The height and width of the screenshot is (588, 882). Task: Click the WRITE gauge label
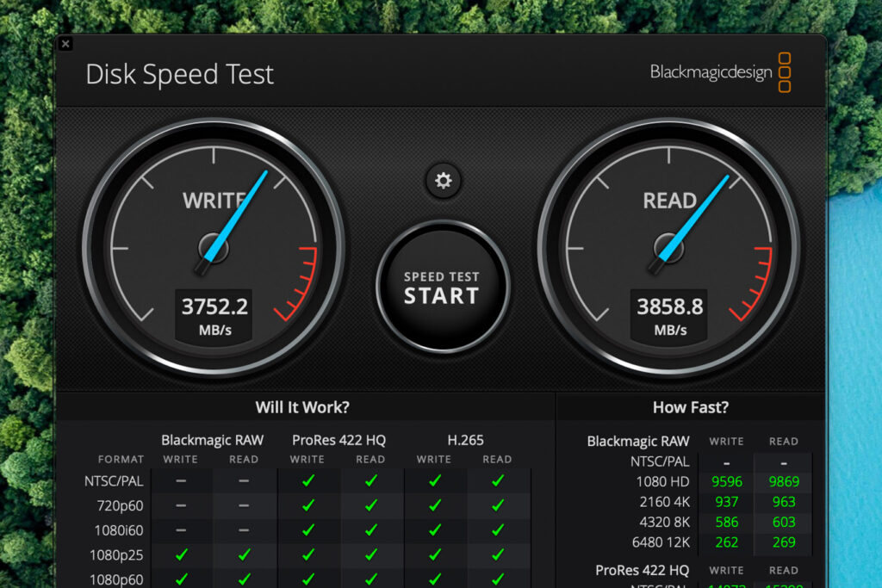point(214,201)
